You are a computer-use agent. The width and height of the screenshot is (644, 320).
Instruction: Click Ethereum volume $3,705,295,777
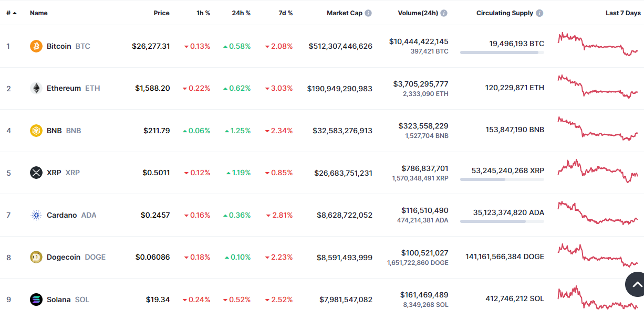[421, 84]
